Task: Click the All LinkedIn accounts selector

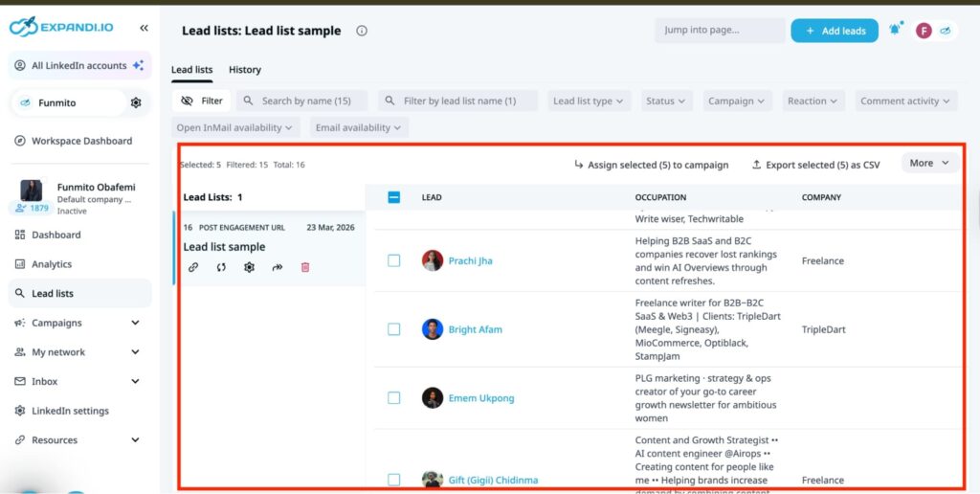Action: [x=80, y=65]
